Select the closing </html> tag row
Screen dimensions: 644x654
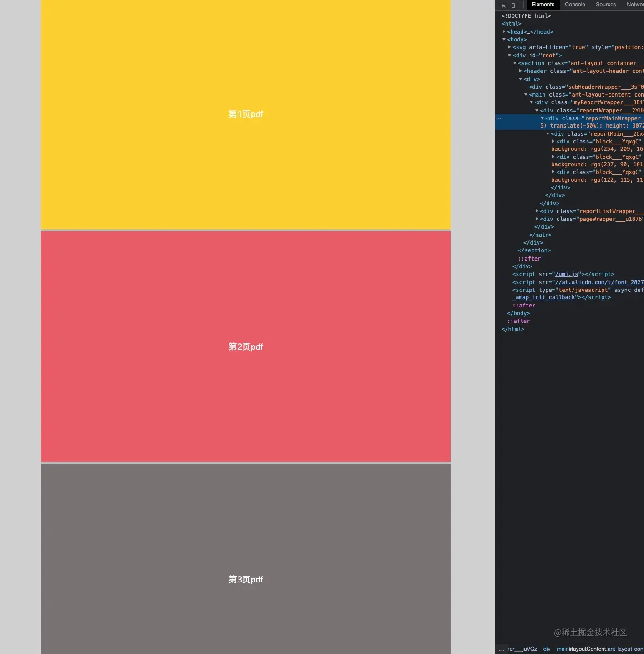[513, 329]
